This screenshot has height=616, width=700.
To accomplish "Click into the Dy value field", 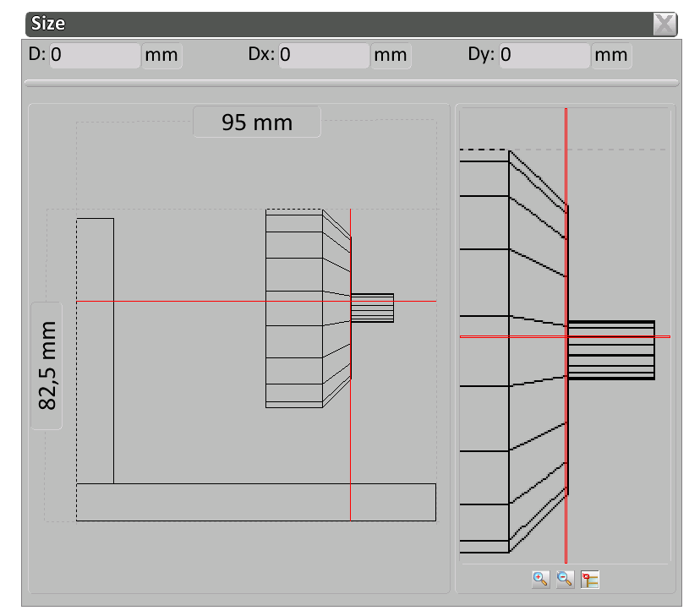I will point(544,56).
